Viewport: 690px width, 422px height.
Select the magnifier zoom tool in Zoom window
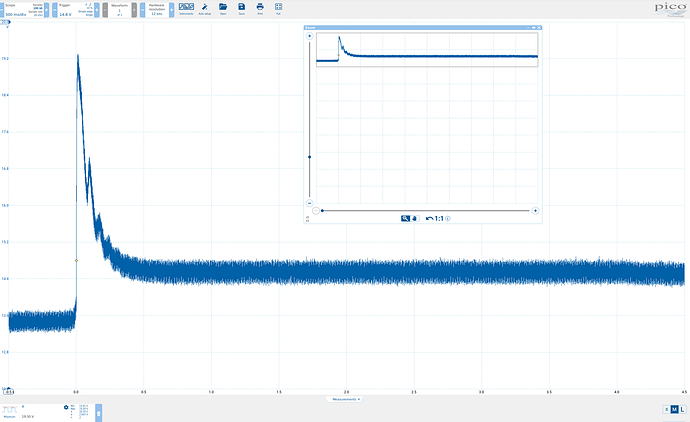(405, 218)
